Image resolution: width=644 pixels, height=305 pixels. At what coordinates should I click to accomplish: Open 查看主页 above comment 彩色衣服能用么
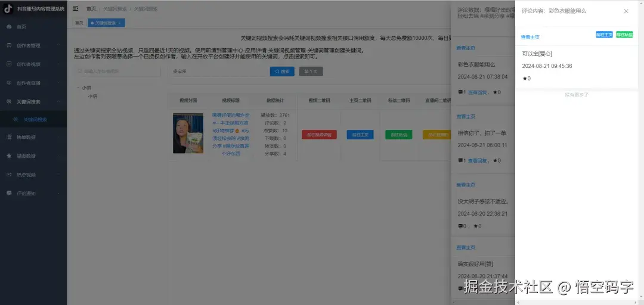(x=466, y=48)
